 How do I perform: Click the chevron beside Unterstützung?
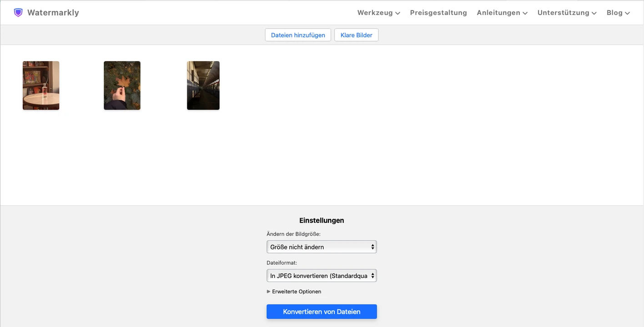click(x=594, y=13)
